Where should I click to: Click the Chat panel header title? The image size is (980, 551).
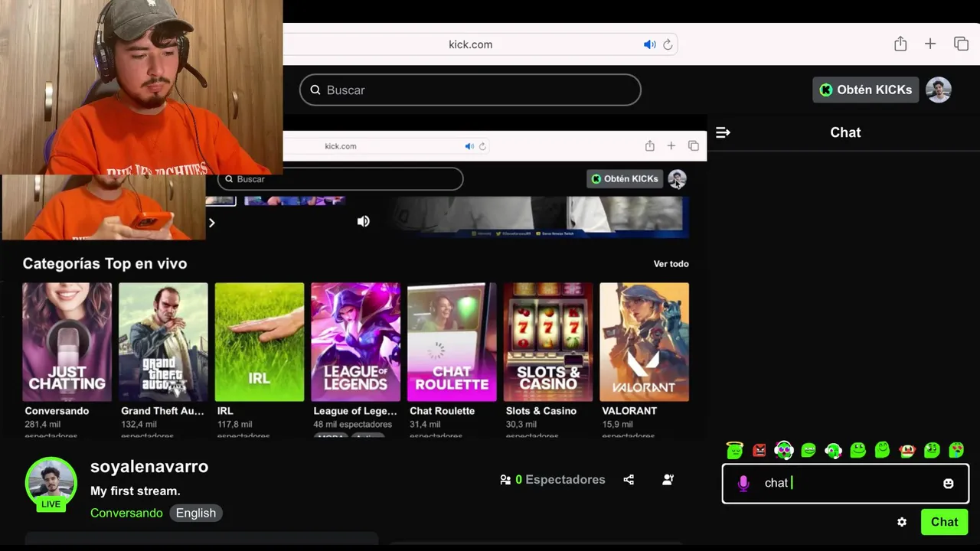coord(845,132)
